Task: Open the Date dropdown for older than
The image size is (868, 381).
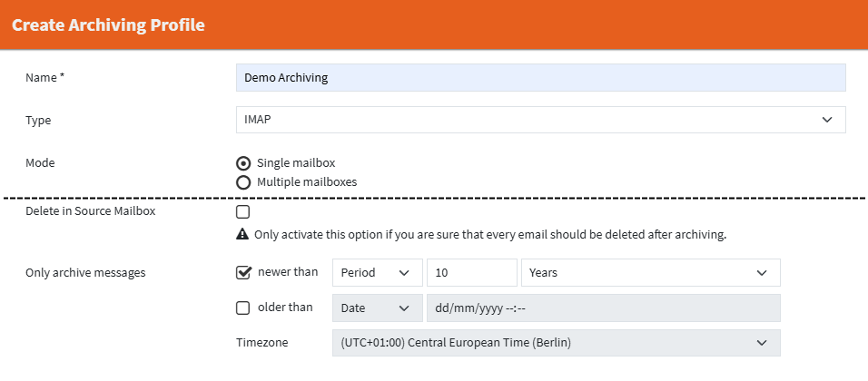Action: pyautogui.click(x=377, y=308)
